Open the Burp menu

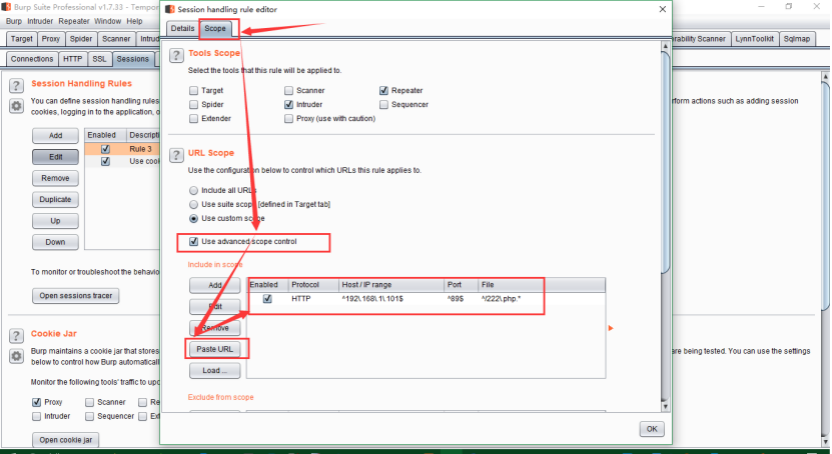pos(14,21)
